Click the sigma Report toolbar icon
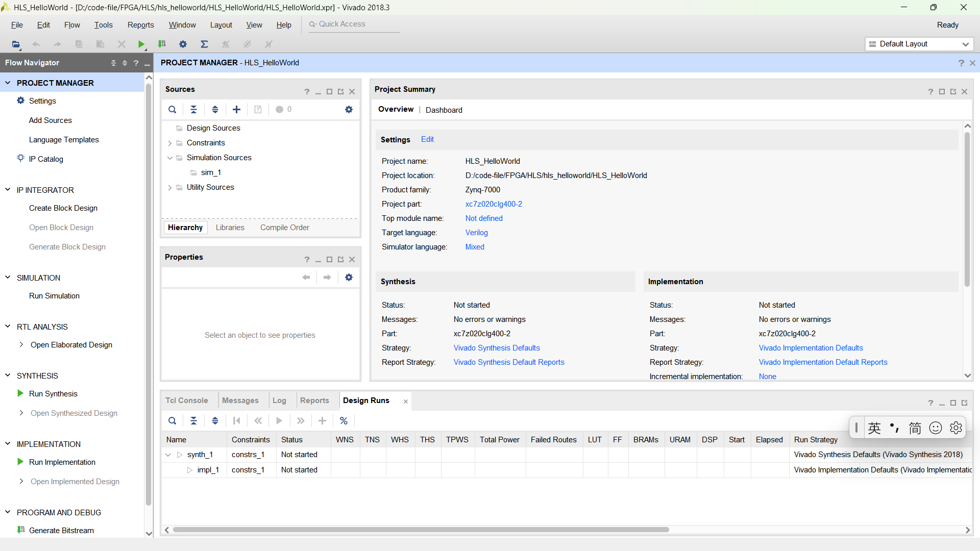The image size is (980, 551). point(204,44)
